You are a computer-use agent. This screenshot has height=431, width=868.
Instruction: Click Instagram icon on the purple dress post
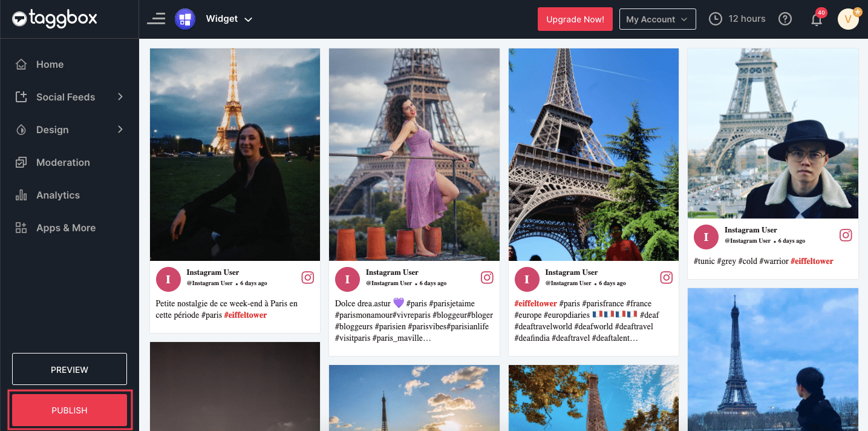coord(487,278)
